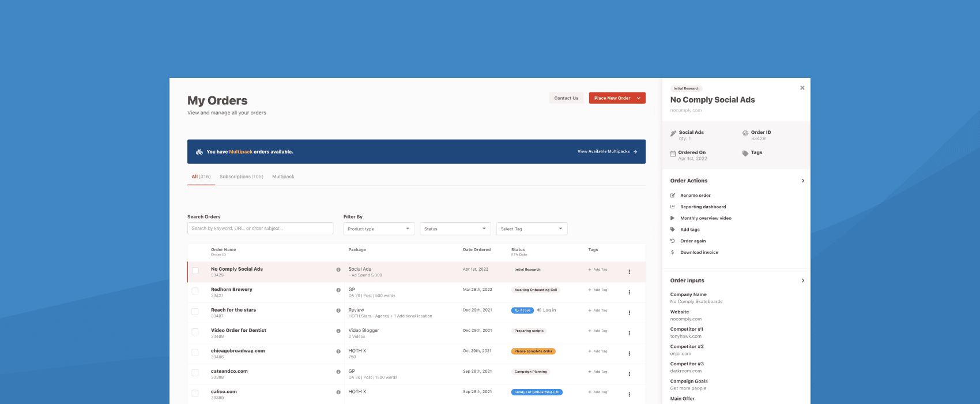Click info icon for chicagobroadway.com order
The image size is (980, 404).
click(338, 351)
